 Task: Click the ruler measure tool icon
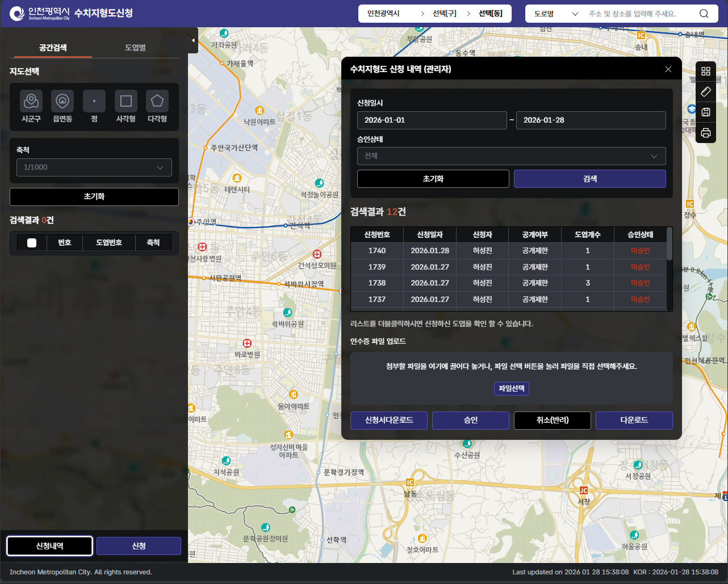(706, 91)
